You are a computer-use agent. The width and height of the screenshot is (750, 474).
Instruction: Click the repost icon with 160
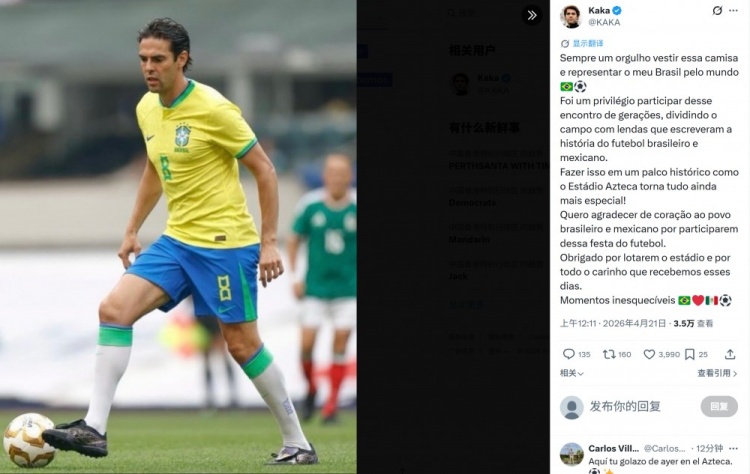click(617, 354)
